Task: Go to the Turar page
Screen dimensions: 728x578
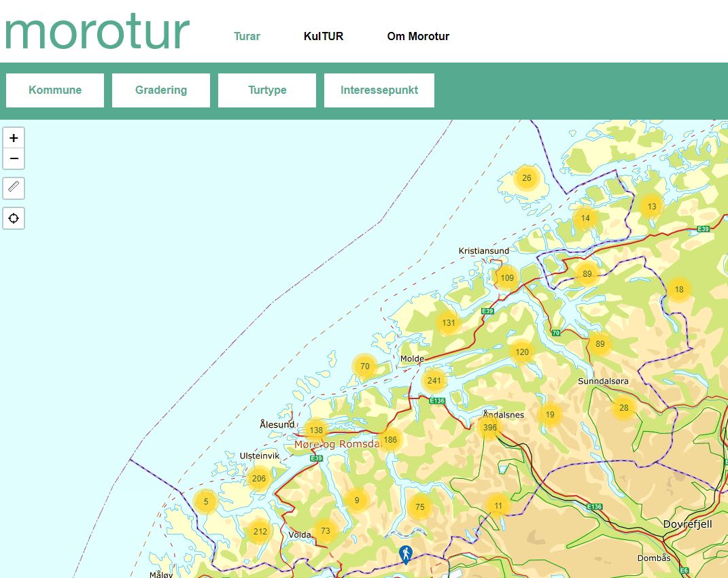Action: coord(247,37)
